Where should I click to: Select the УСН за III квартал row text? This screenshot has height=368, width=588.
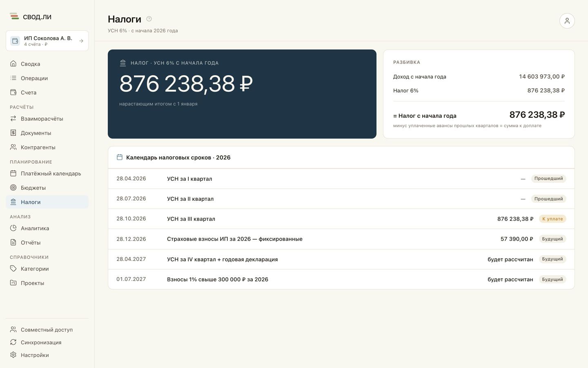[x=191, y=219]
